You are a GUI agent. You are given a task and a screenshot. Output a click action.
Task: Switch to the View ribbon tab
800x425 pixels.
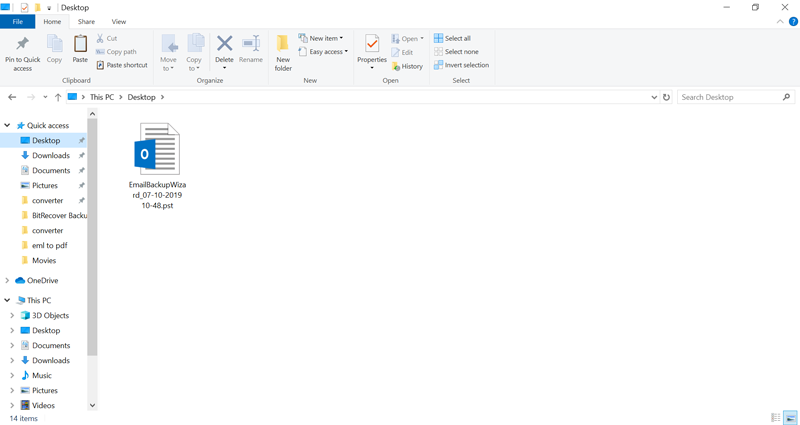(x=119, y=21)
